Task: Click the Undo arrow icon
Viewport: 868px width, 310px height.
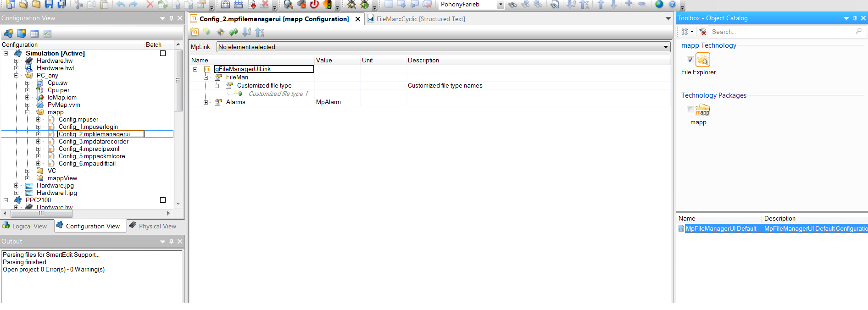Action: (120, 4)
